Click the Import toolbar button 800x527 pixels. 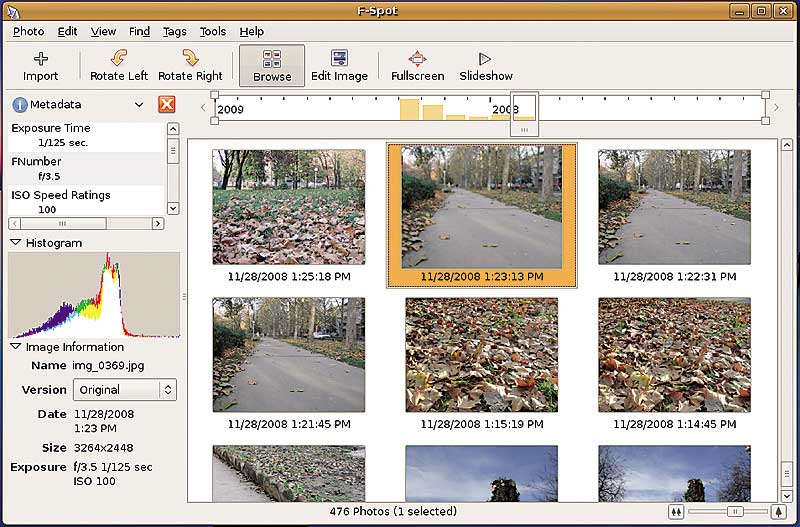tap(40, 66)
